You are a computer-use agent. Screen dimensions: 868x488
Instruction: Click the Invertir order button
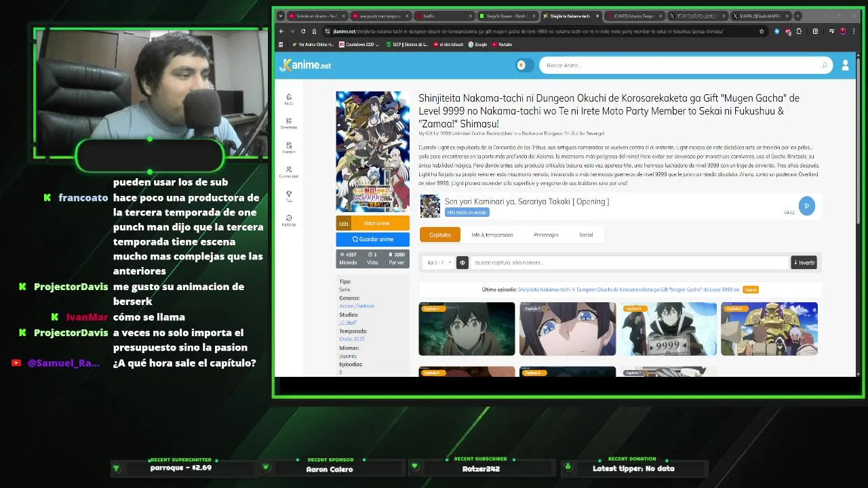tap(804, 262)
